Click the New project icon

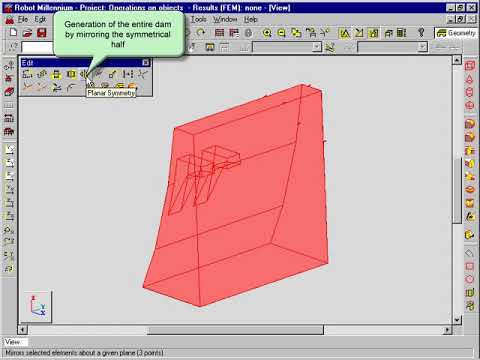[x=13, y=33]
